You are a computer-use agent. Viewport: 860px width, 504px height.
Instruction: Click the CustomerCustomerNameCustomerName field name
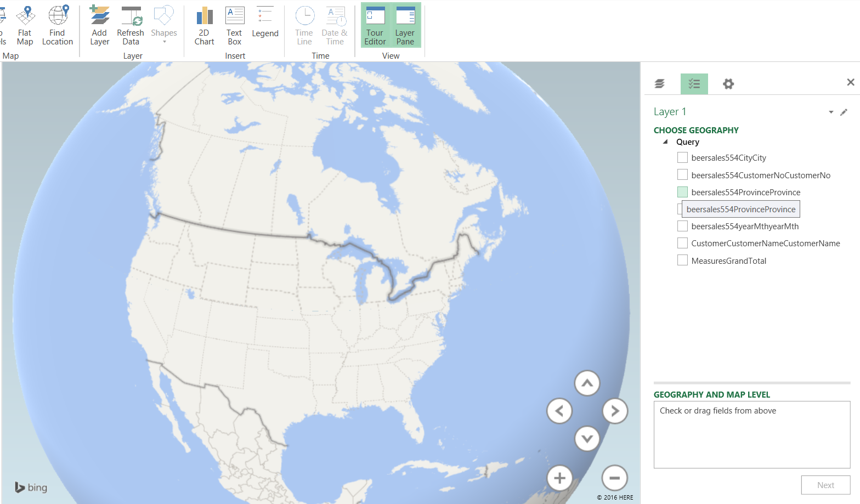(x=766, y=243)
